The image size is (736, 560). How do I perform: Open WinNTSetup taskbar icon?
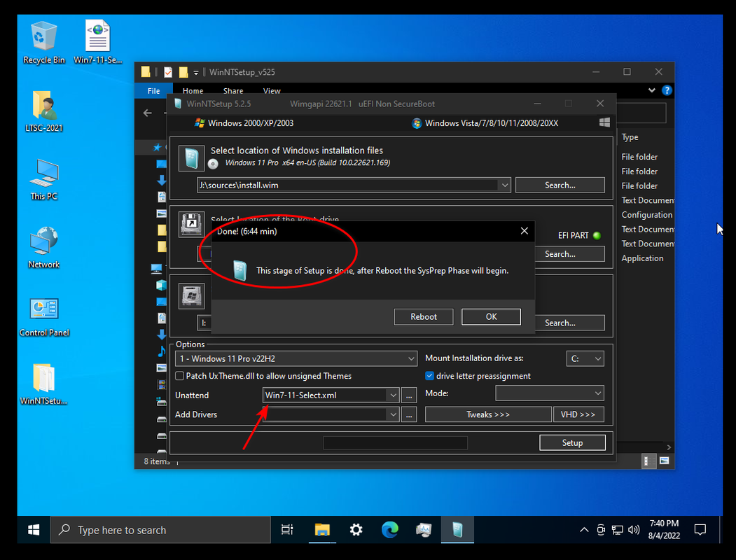[x=457, y=530]
